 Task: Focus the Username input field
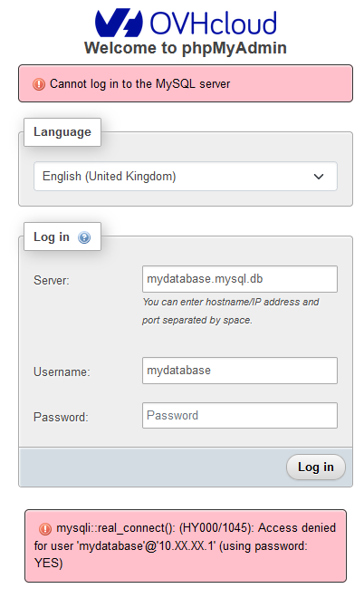click(x=240, y=371)
